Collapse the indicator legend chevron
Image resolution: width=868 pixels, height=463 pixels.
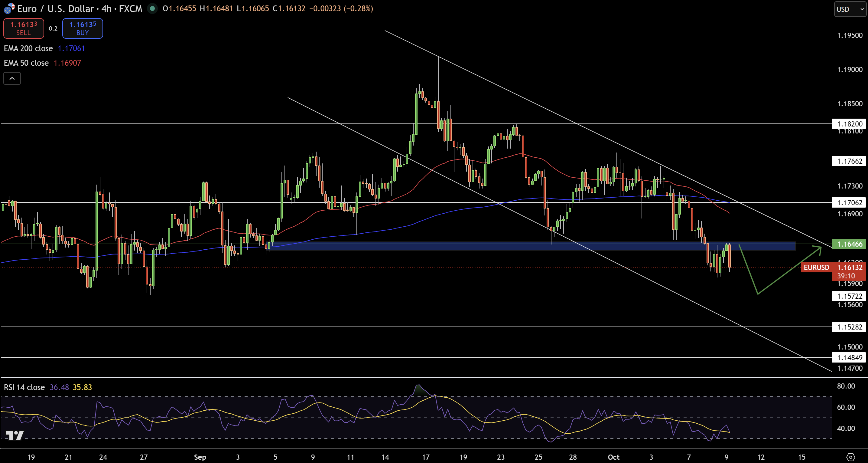[x=12, y=78]
